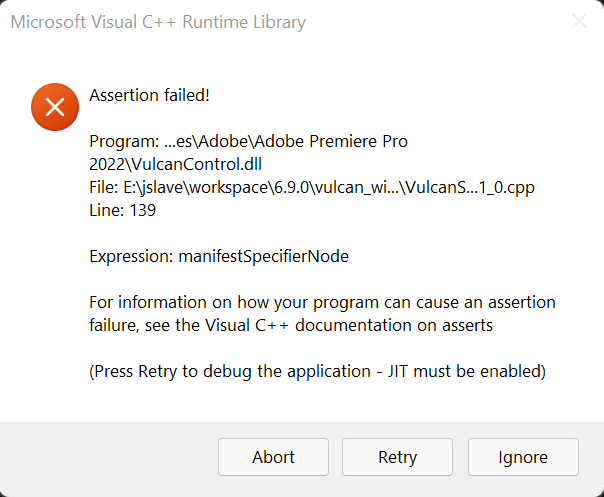Select the Assertion failed! heading text

[149, 96]
